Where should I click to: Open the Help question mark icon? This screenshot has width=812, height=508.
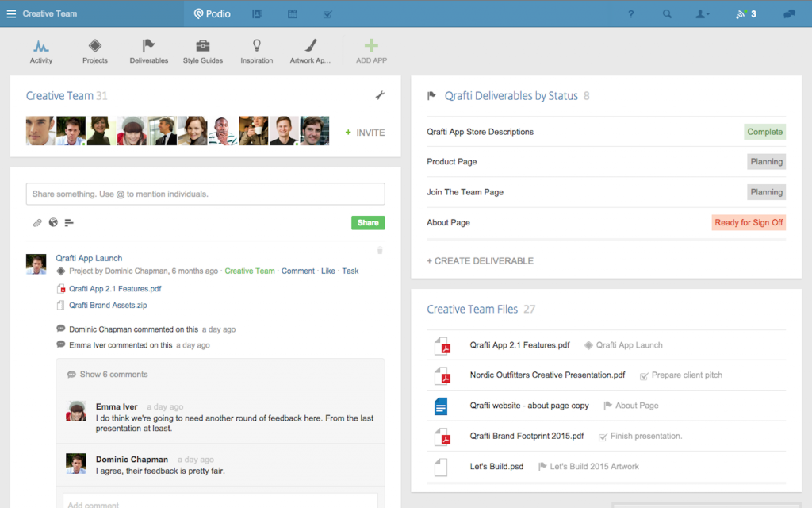[x=630, y=13]
